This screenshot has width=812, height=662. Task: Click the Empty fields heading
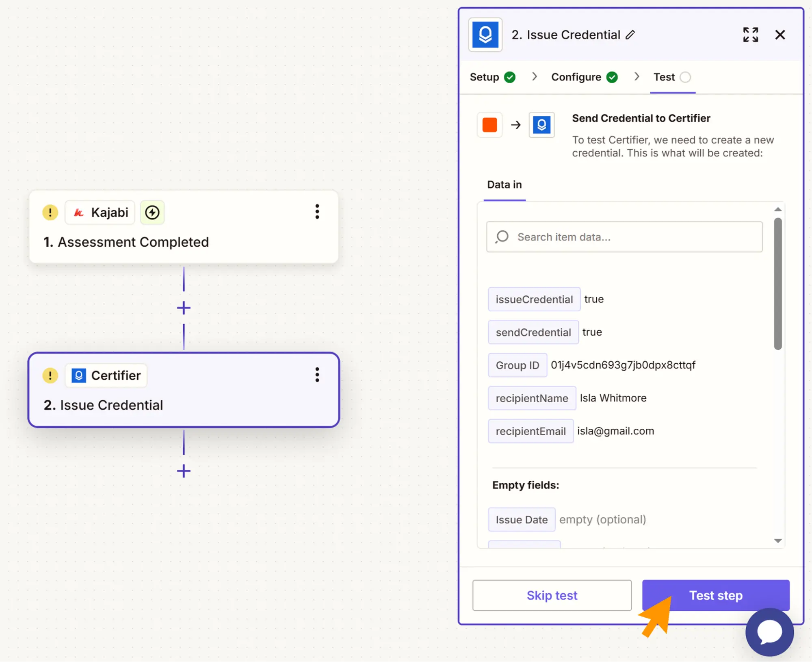(526, 485)
